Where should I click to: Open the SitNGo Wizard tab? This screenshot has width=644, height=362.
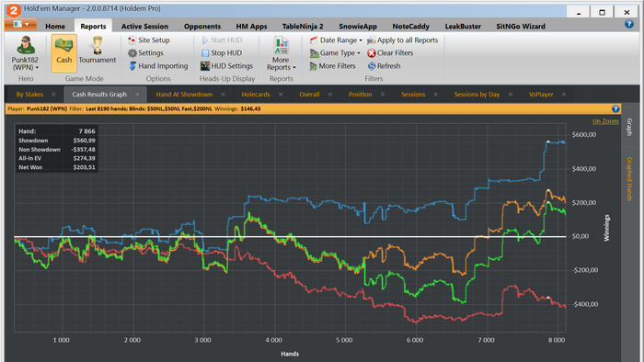coord(521,27)
